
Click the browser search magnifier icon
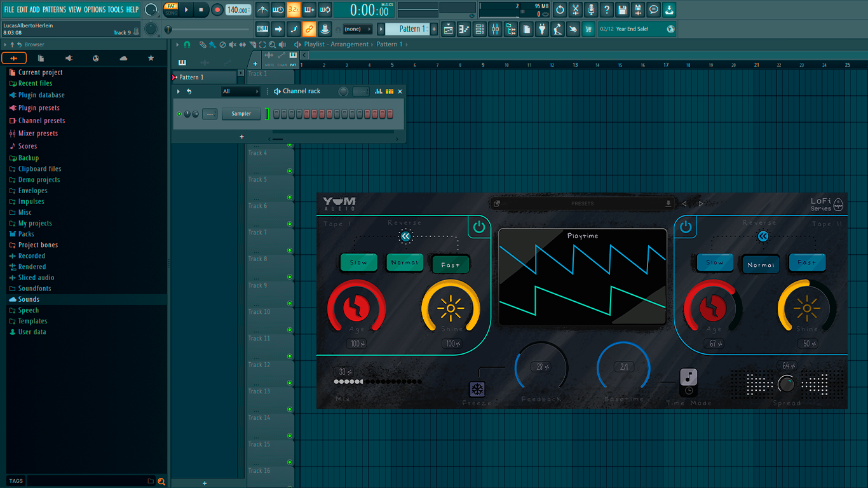pyautogui.click(x=161, y=481)
